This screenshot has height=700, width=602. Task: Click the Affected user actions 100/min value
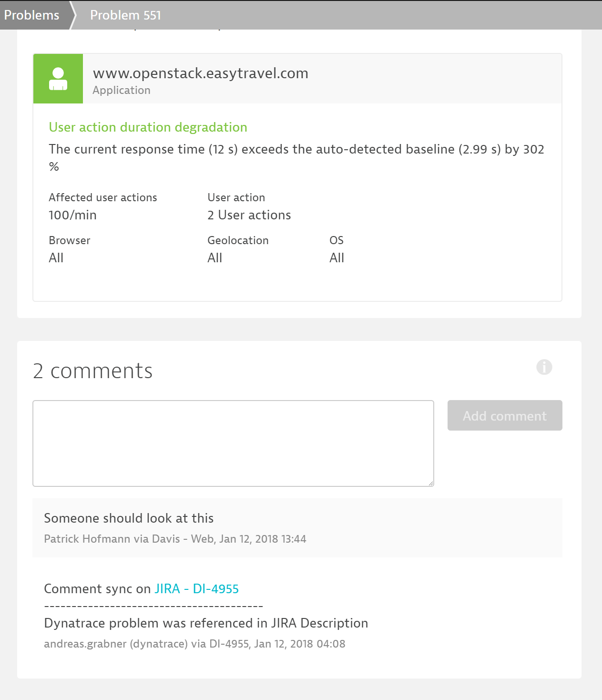pyautogui.click(x=72, y=215)
